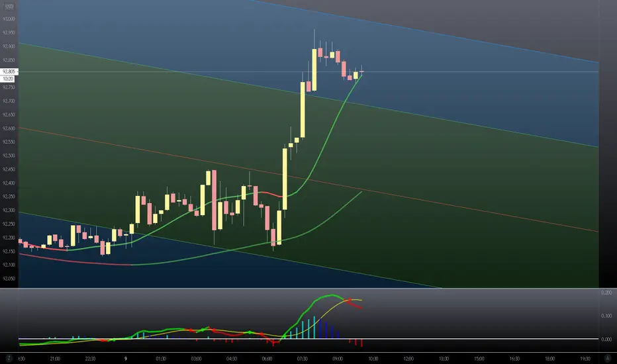
Task: Select the tallest blue histogram bar
Action: coord(320,328)
